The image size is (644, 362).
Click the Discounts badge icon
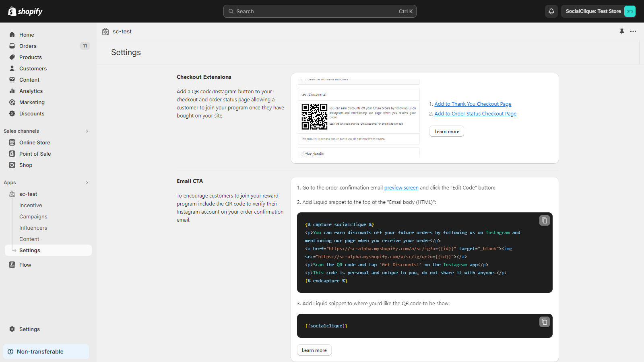12,113
